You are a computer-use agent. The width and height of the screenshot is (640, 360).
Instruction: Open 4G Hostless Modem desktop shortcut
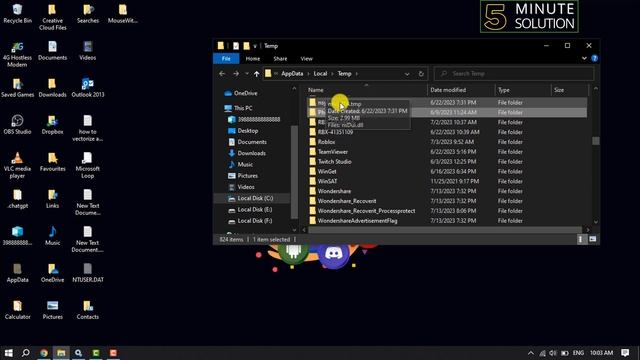pos(17,54)
